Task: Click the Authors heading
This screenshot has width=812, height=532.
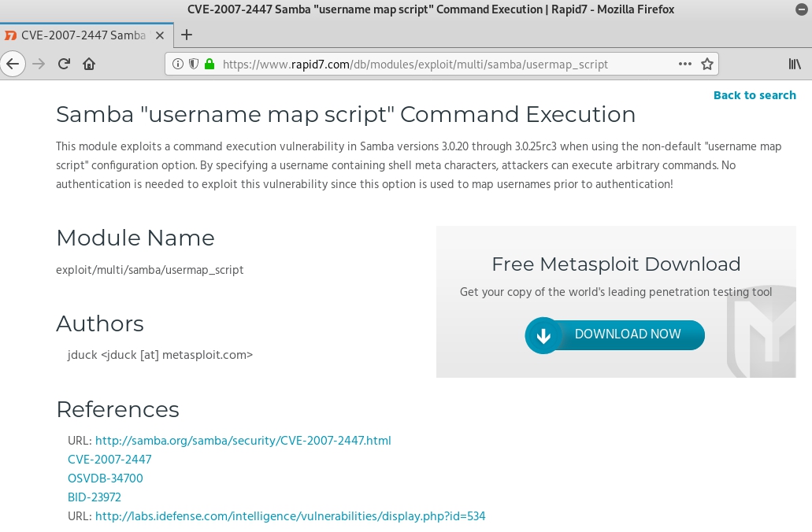Action: click(100, 324)
